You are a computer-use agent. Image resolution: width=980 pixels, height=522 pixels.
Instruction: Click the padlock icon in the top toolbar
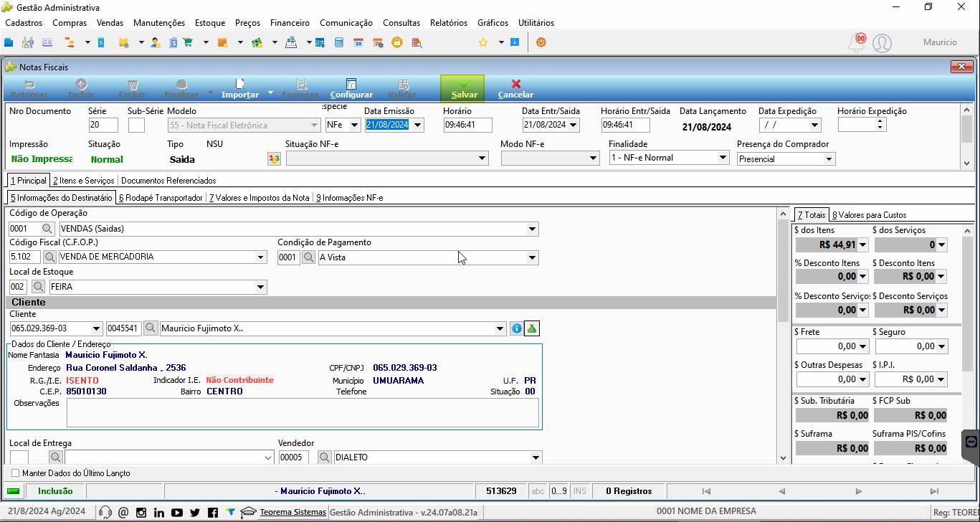396,42
